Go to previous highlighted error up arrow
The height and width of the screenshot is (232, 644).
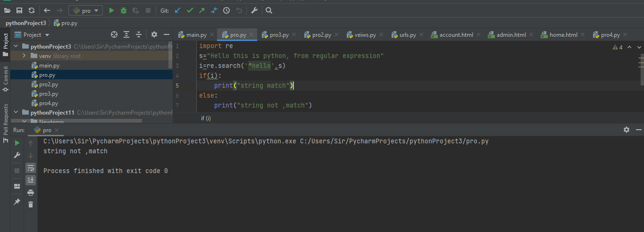click(630, 47)
